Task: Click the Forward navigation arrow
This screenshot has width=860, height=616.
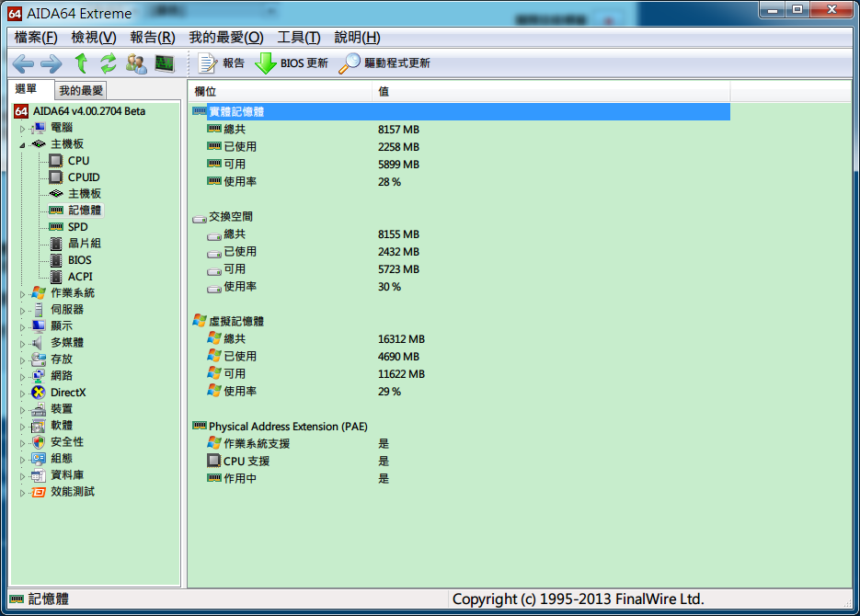Action: coord(52,63)
